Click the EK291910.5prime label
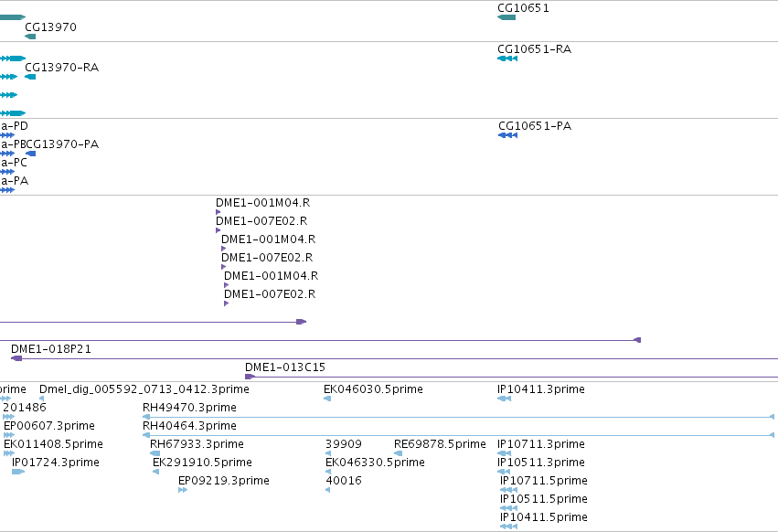Image resolution: width=778 pixels, height=532 pixels. (x=202, y=462)
